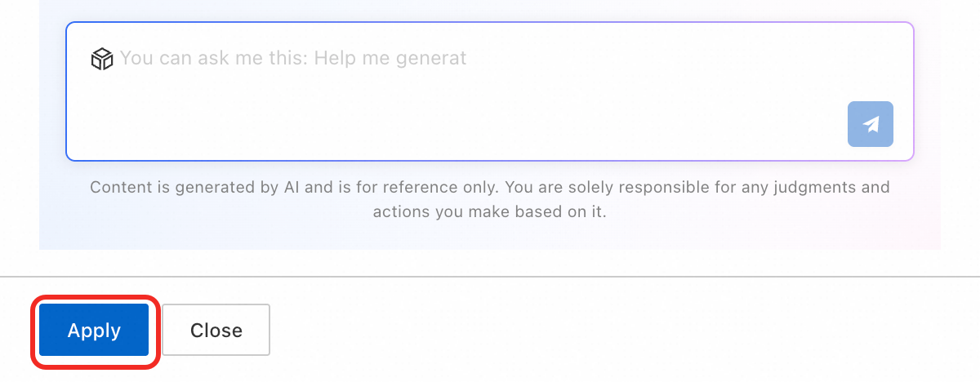Click the Close button
This screenshot has width=980, height=382.
point(216,330)
